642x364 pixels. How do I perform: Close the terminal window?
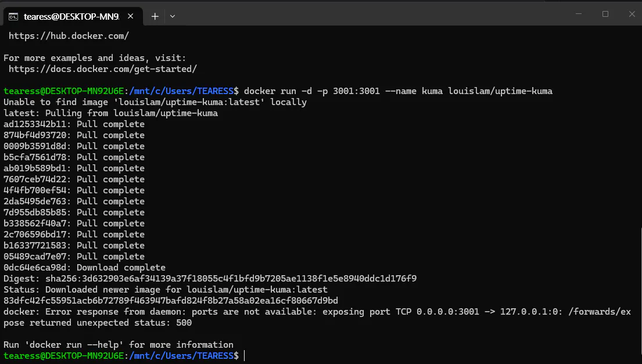pyautogui.click(x=631, y=14)
